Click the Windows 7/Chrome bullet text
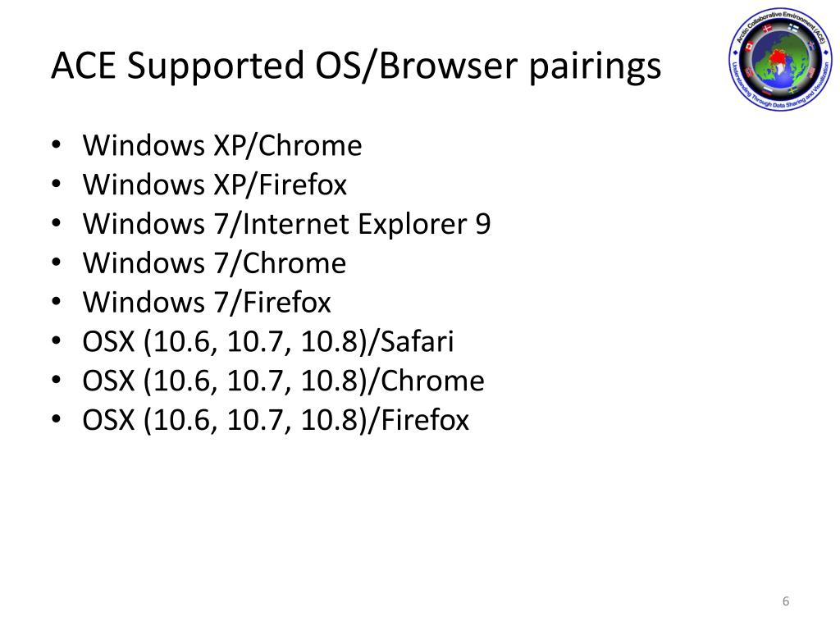This screenshot has width=840, height=630. click(214, 263)
